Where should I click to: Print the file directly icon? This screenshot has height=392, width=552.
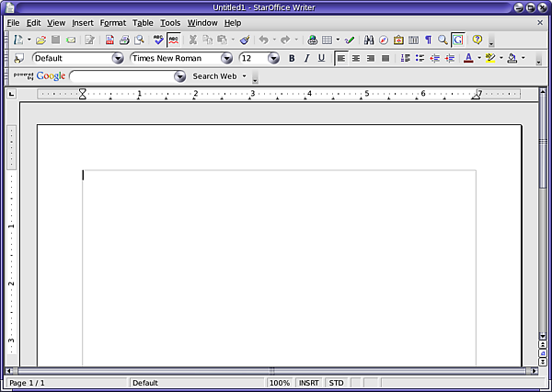pos(124,40)
